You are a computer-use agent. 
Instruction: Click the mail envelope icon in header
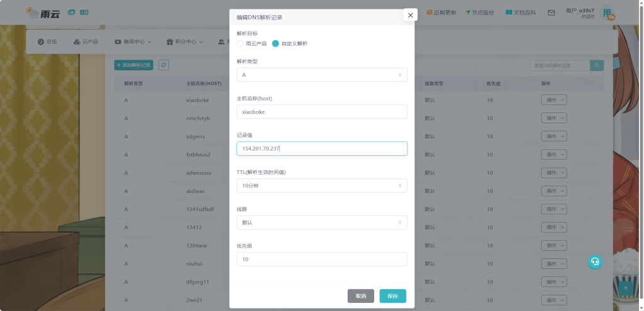552,13
